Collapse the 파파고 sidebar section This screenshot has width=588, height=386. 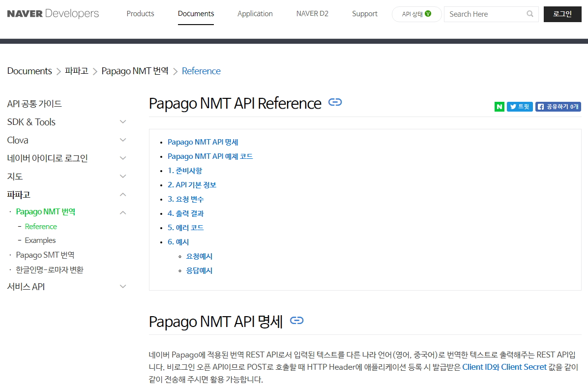pyautogui.click(x=122, y=195)
